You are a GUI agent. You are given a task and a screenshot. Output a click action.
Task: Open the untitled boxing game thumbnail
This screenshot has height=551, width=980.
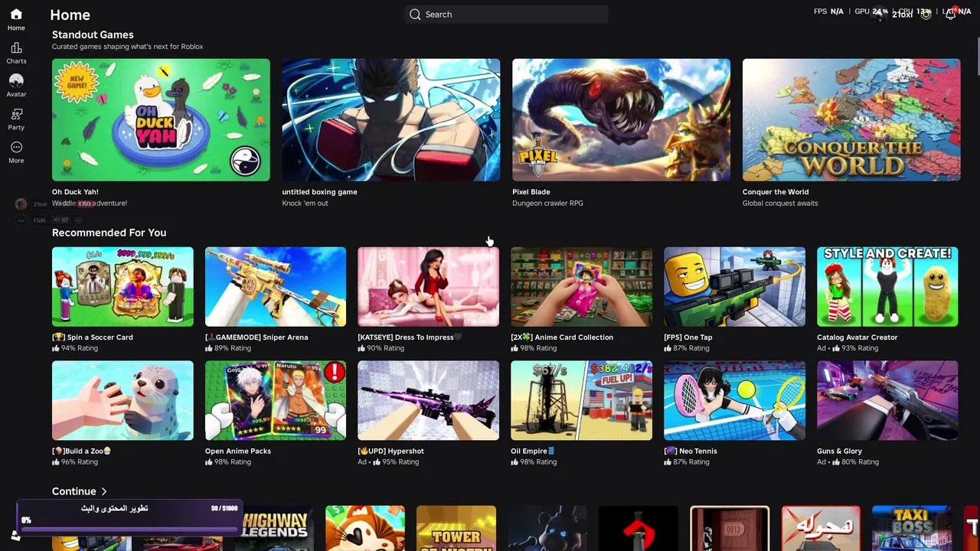click(391, 120)
